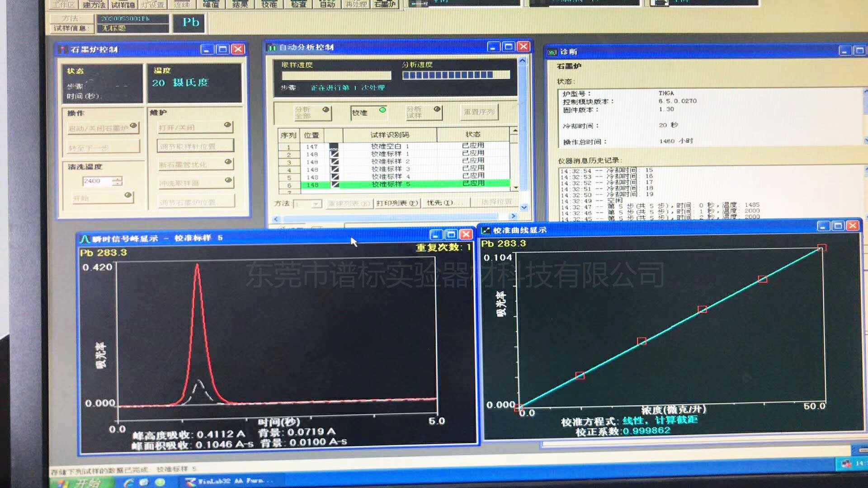The image size is (868, 488).
Task: Select the 校准标样 3 row in sequence table
Action: click(390, 169)
